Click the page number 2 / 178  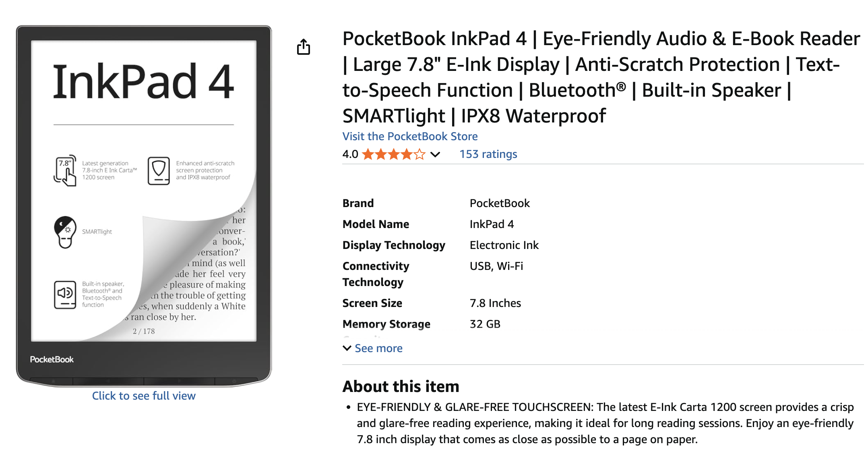pos(144,331)
